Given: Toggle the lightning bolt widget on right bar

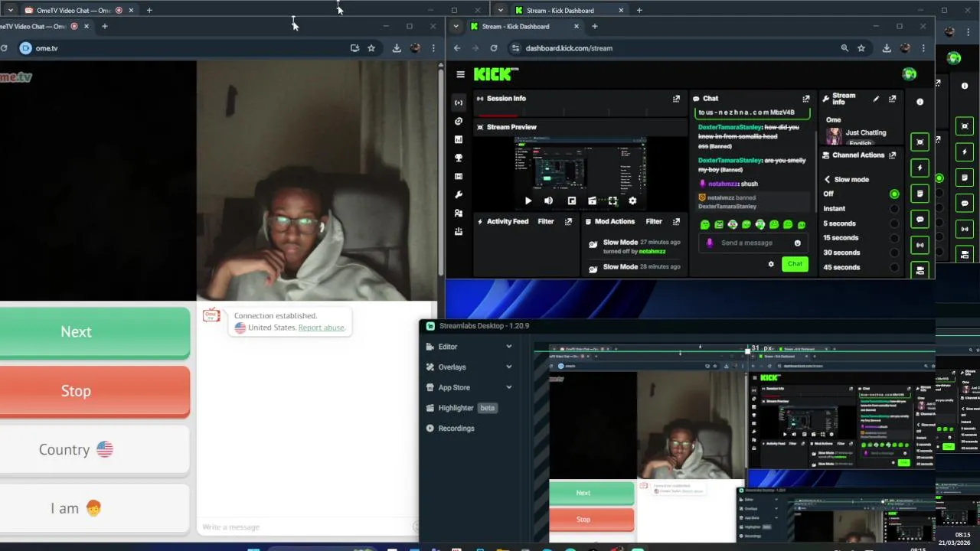Looking at the screenshot, I should click(x=920, y=168).
